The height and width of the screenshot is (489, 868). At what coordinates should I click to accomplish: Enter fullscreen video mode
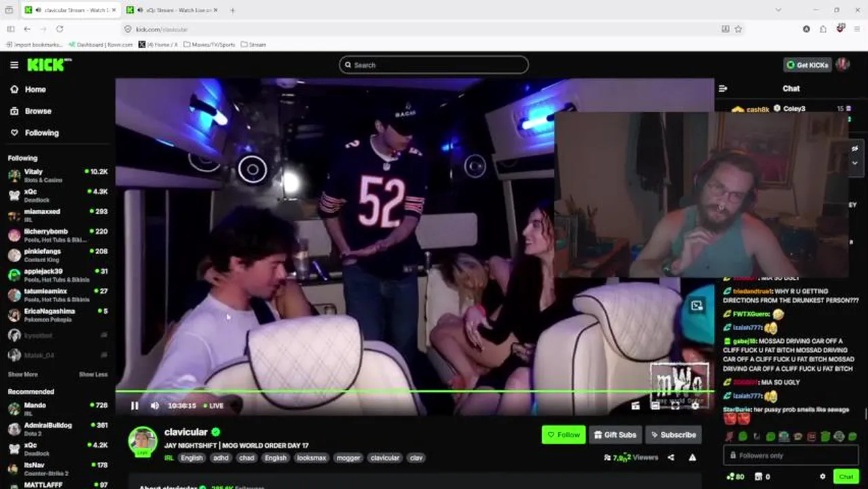click(x=675, y=405)
